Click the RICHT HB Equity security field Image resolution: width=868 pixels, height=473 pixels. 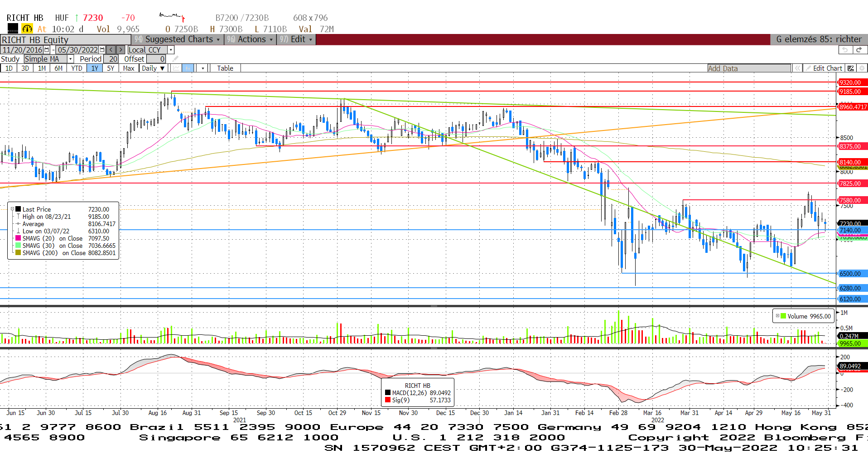tap(66, 40)
